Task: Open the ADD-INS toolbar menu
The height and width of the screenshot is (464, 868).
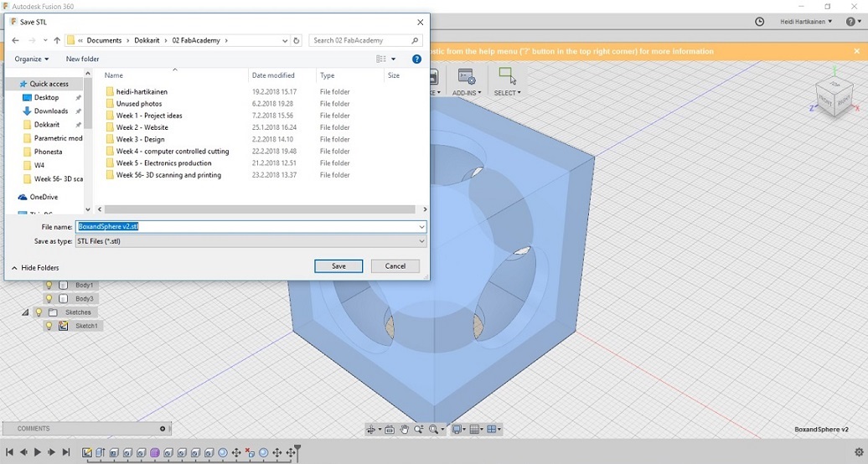Action: pyautogui.click(x=467, y=82)
